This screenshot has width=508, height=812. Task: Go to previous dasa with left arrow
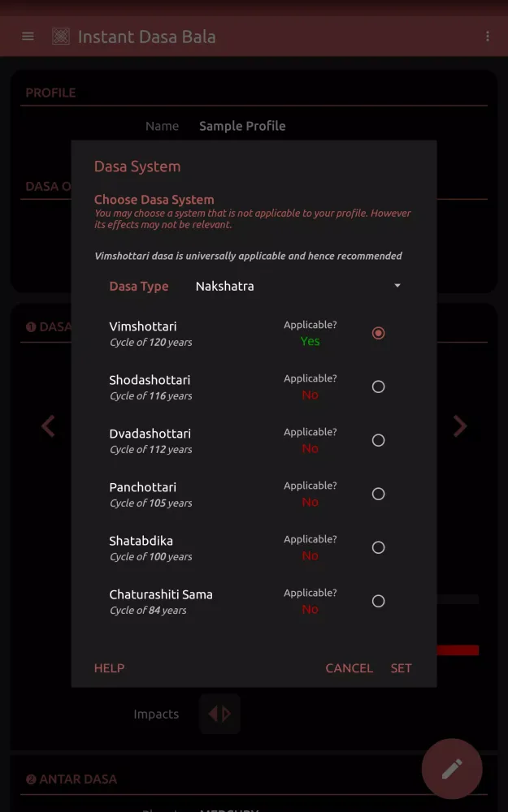tap(49, 425)
